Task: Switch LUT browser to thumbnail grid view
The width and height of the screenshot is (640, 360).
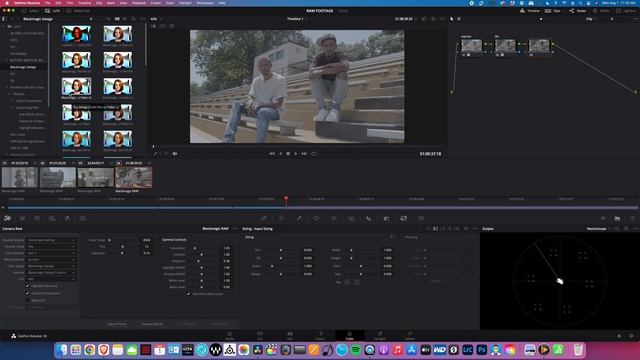Action: [x=117, y=19]
